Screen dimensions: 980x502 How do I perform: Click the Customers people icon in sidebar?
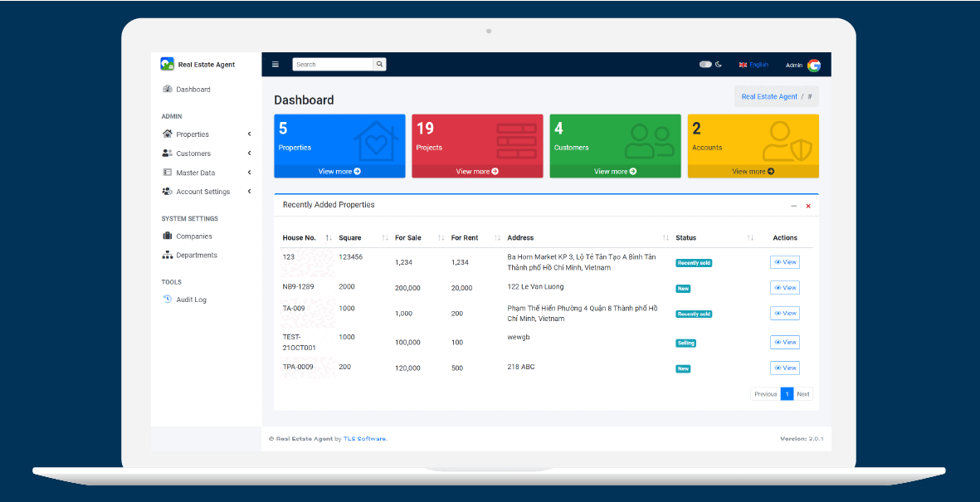pos(168,154)
